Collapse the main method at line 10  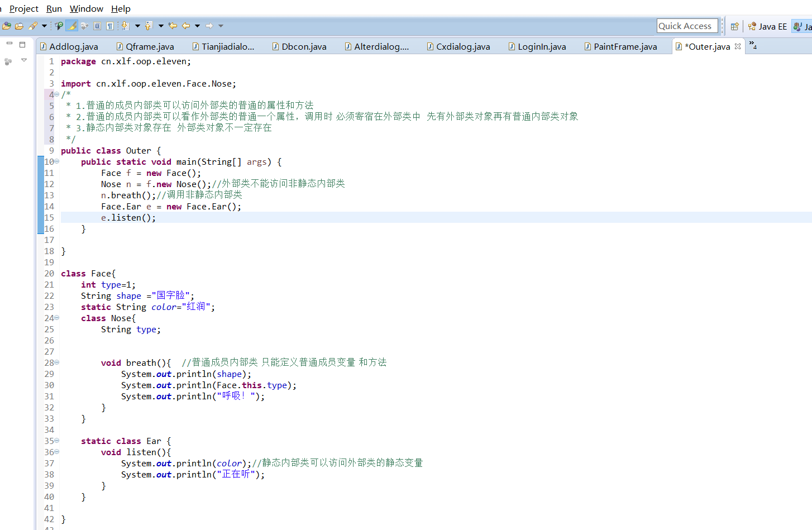point(56,161)
